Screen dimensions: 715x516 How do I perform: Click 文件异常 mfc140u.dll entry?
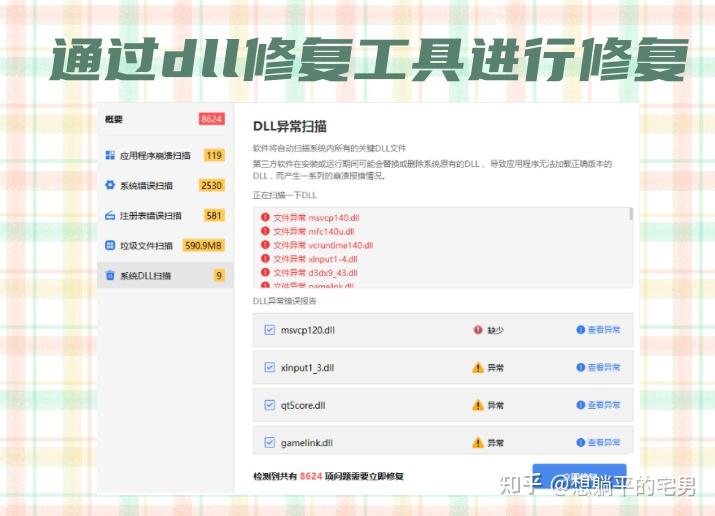pos(314,231)
